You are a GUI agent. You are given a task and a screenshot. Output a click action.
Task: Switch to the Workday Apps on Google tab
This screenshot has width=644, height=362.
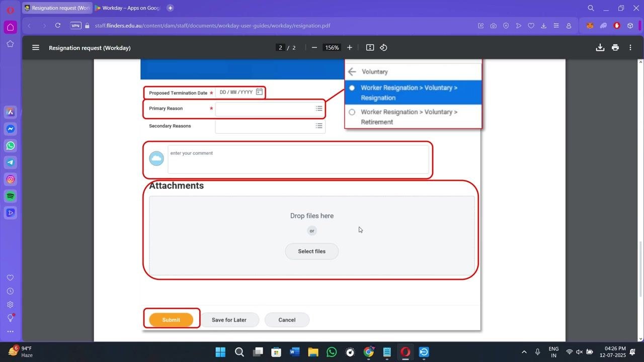pyautogui.click(x=128, y=8)
